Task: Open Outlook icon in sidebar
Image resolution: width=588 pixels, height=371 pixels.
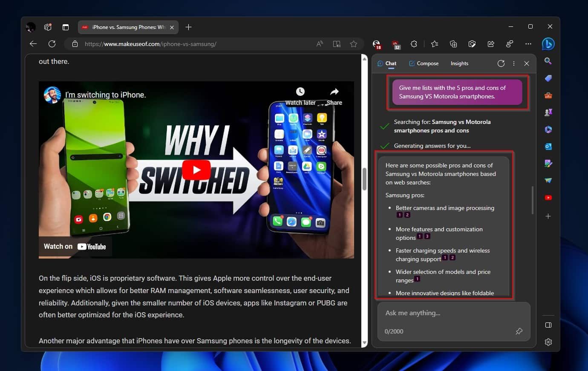Action: click(x=548, y=147)
